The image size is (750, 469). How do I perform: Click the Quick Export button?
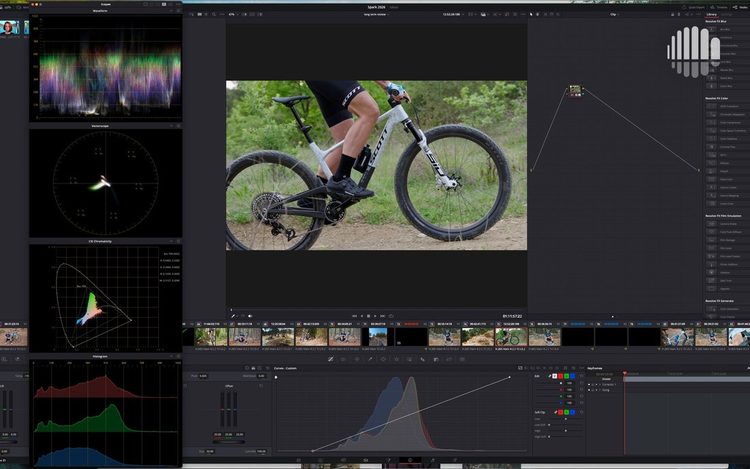[694, 7]
